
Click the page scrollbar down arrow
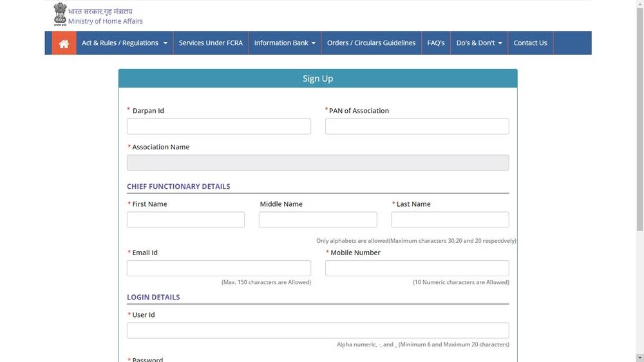pyautogui.click(x=640, y=358)
